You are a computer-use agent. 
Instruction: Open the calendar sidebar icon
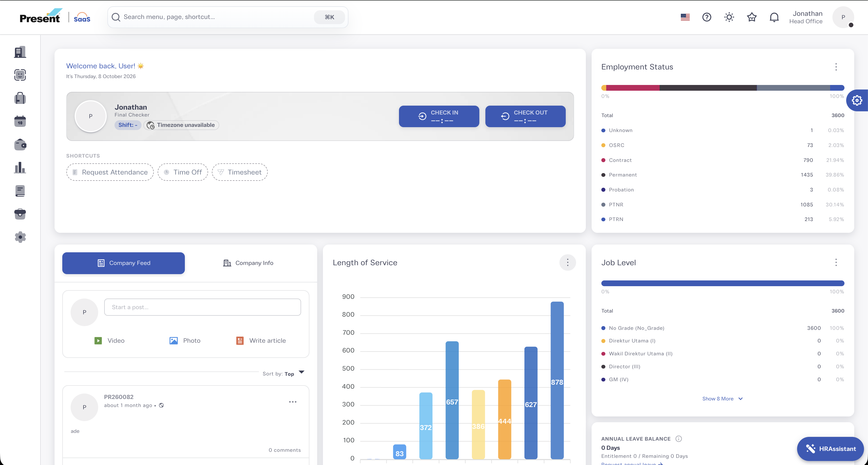point(20,121)
